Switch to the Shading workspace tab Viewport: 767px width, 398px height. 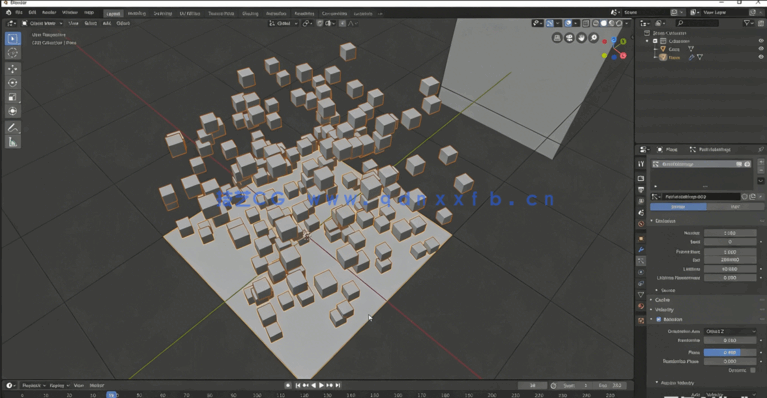249,14
